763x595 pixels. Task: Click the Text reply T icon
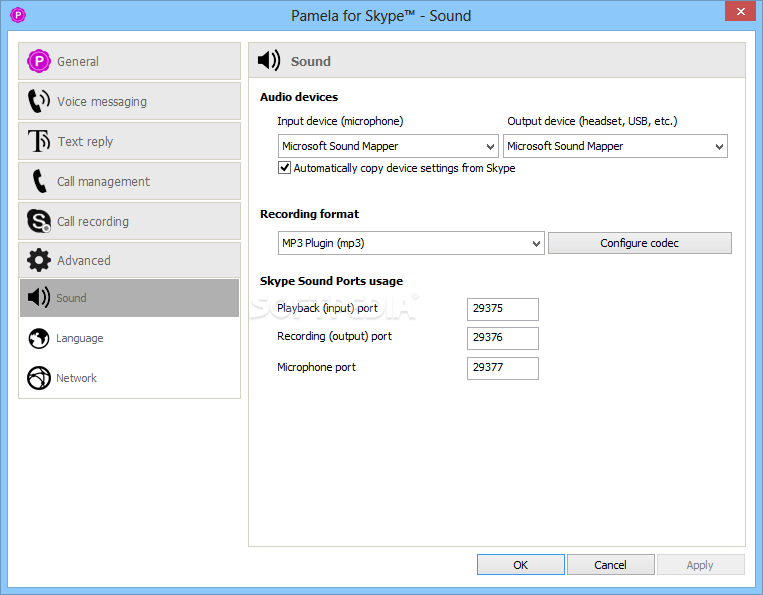[39, 141]
